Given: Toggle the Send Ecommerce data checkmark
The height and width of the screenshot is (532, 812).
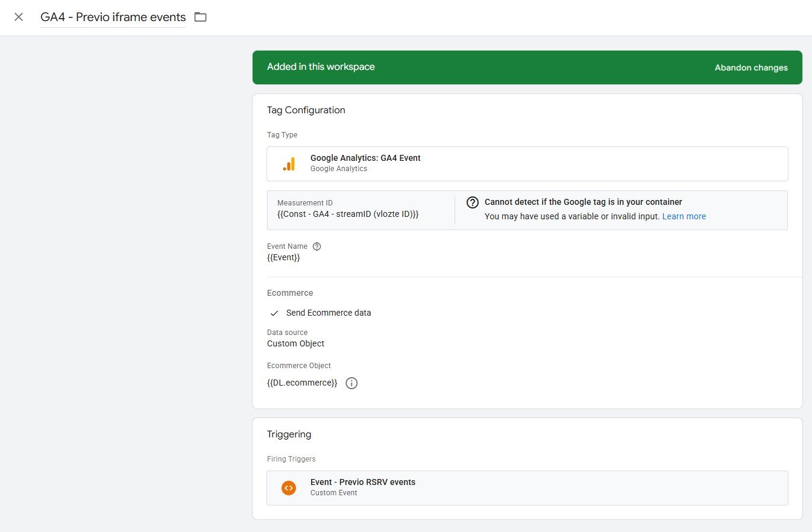Looking at the screenshot, I should pyautogui.click(x=274, y=313).
